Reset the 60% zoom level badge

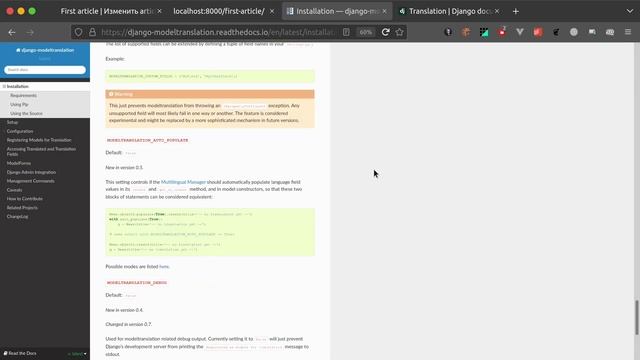[366, 32]
